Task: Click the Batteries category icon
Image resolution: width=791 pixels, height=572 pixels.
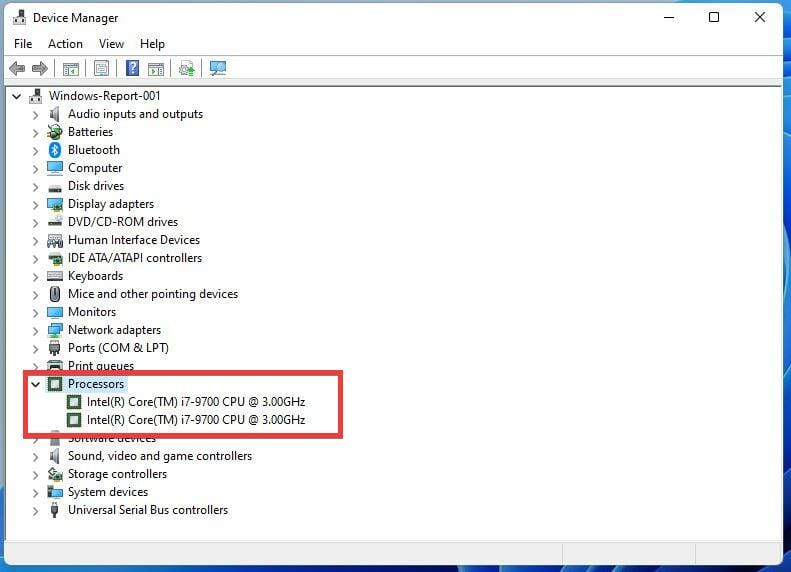Action: pyautogui.click(x=54, y=132)
